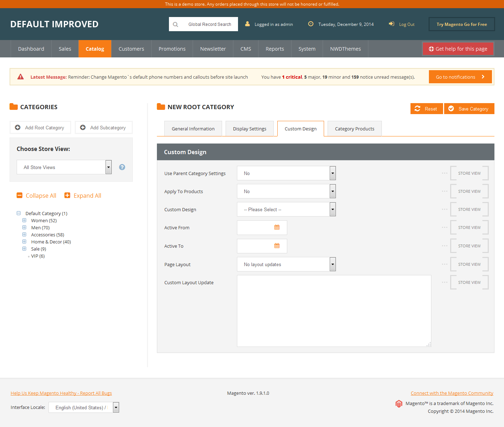Expand the Men (70) category node

[x=24, y=227]
